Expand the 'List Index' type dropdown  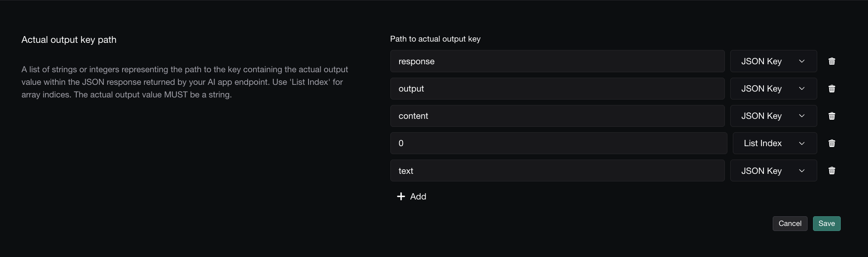774,143
